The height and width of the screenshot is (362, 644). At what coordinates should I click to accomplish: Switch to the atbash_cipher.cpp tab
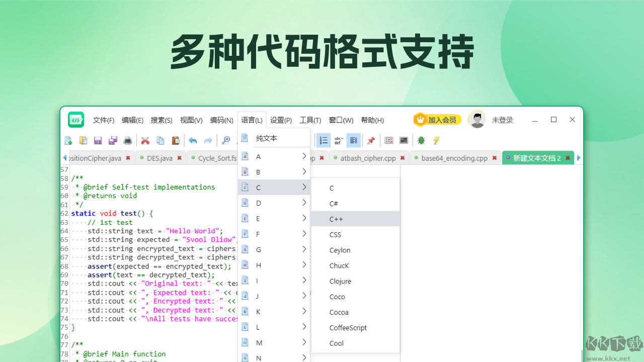[369, 158]
